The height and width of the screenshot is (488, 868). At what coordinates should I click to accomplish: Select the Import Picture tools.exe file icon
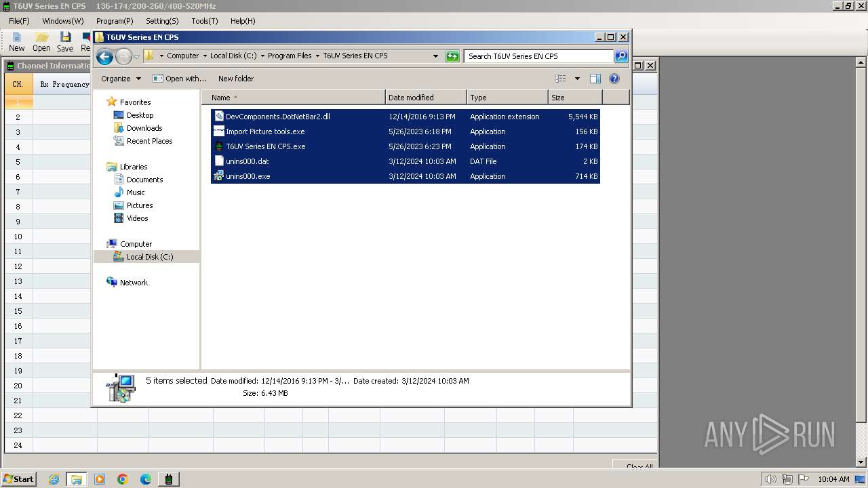[219, 131]
